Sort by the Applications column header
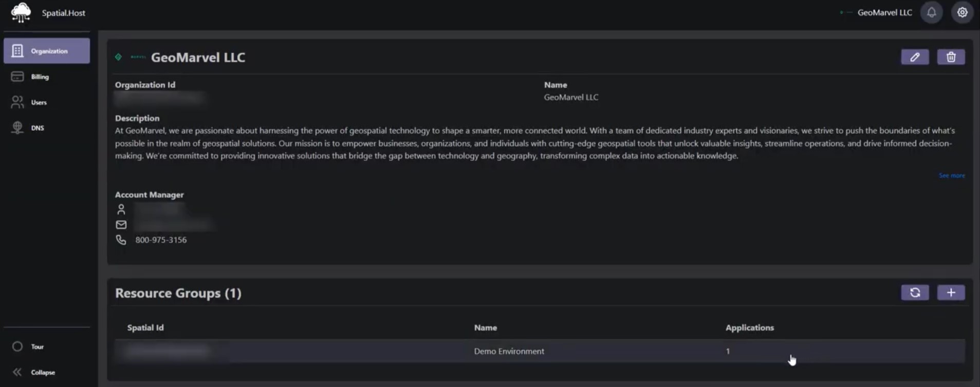The height and width of the screenshot is (387, 980). tap(749, 327)
